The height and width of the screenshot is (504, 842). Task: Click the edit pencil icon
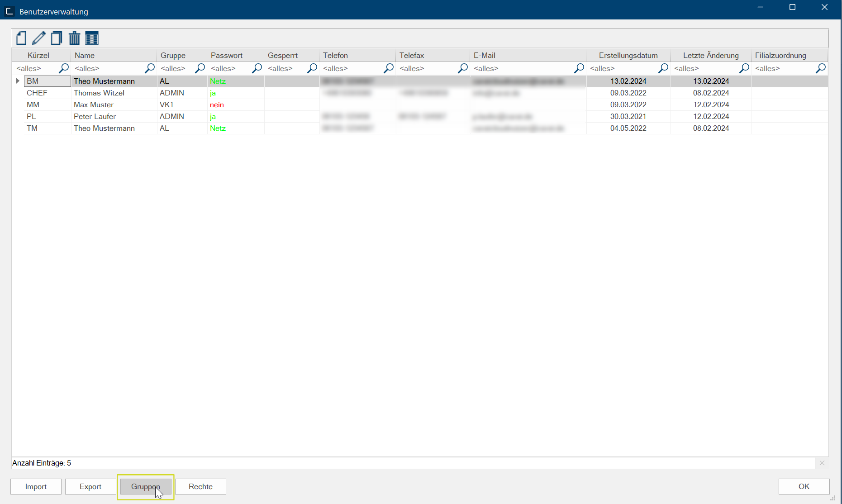coord(39,38)
